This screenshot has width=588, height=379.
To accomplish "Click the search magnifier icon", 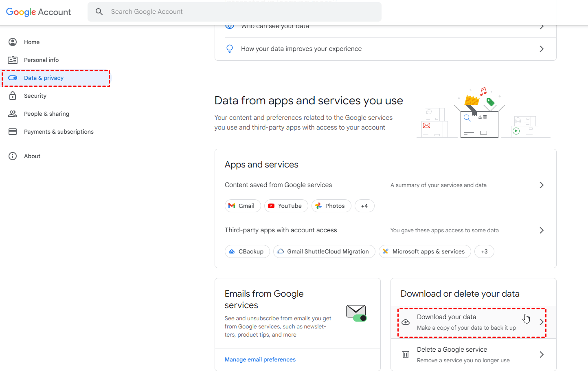I will [x=99, y=12].
